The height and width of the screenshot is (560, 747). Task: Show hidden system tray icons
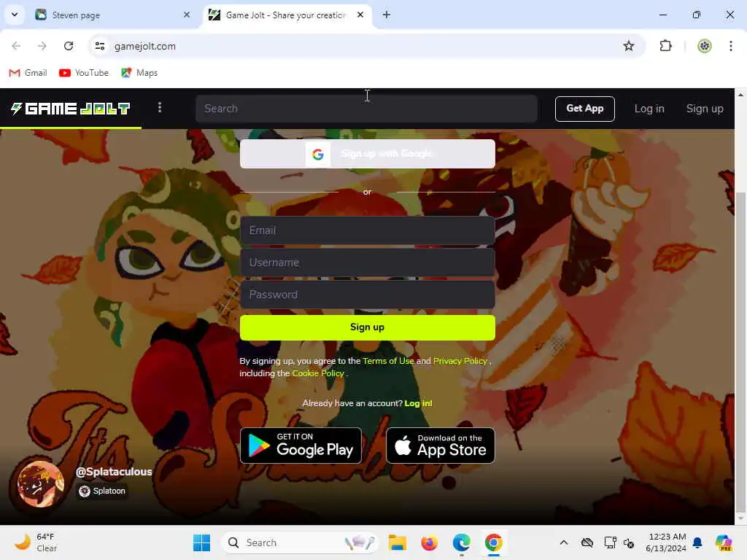pos(564,542)
